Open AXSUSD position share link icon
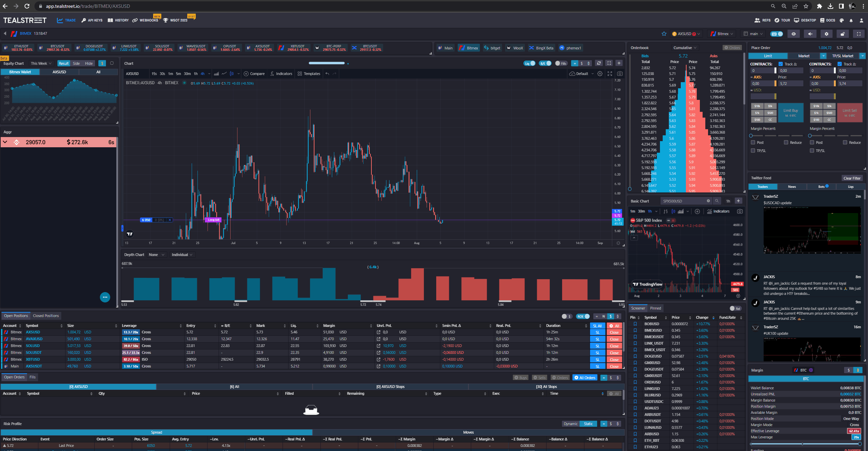Image resolution: width=868 pixels, height=451 pixels. pyautogui.click(x=379, y=332)
